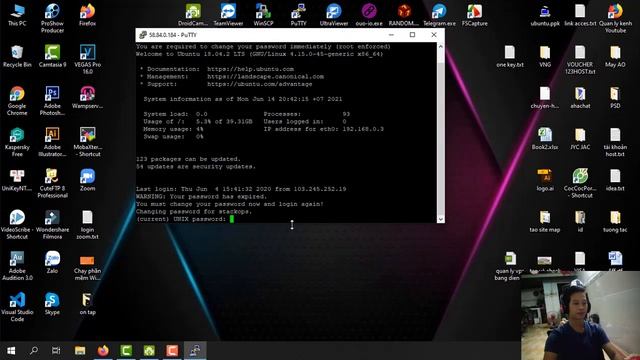Image resolution: width=640 pixels, height=360 pixels.
Task: Open VOUCHER 123HOST.txt file
Action: [x=580, y=60]
